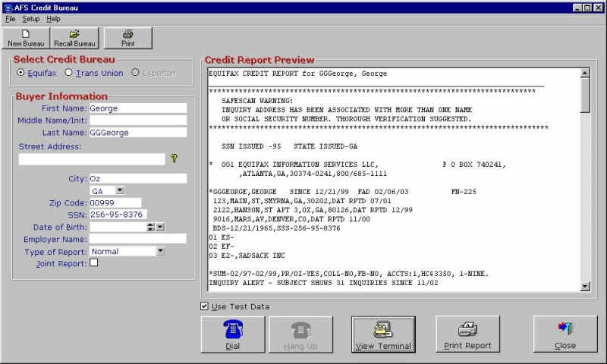Open View Terminal
The image size is (607, 364).
coord(383,334)
